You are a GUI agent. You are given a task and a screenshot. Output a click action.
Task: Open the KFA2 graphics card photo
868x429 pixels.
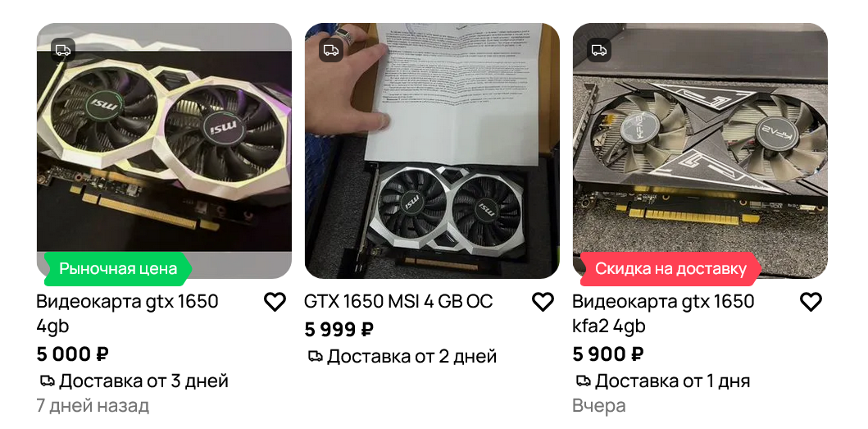click(x=700, y=151)
